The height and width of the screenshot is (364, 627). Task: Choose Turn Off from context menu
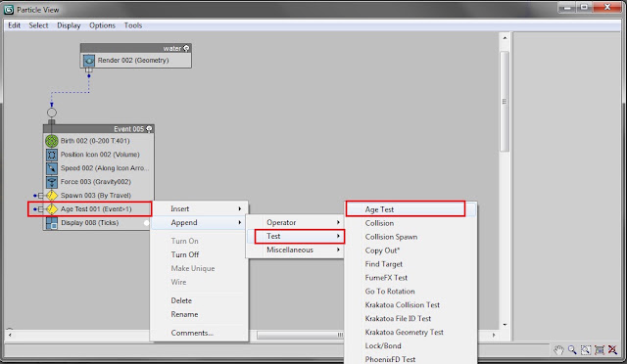(x=200, y=254)
